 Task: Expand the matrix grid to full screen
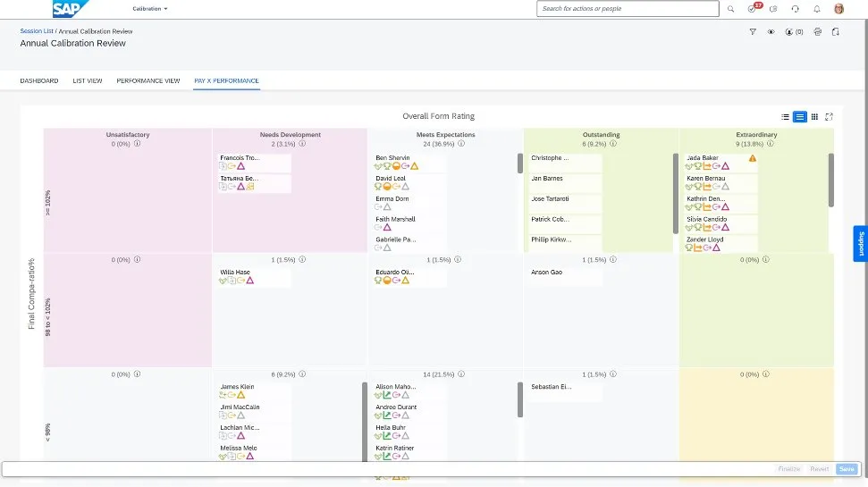click(x=830, y=116)
